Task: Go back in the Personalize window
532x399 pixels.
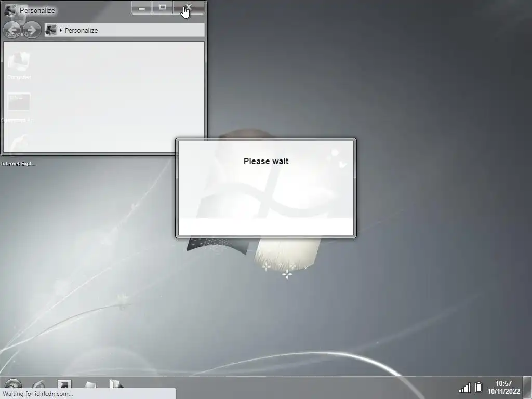Action: (12, 30)
